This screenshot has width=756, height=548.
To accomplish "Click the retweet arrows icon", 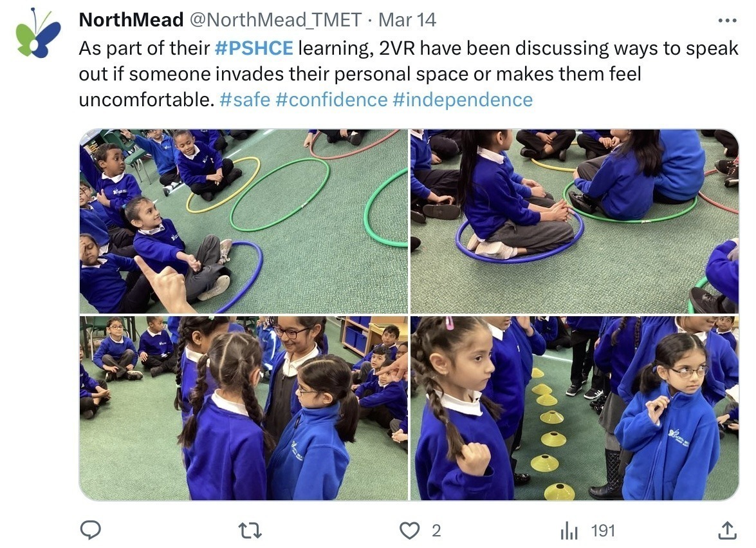I will pyautogui.click(x=251, y=531).
